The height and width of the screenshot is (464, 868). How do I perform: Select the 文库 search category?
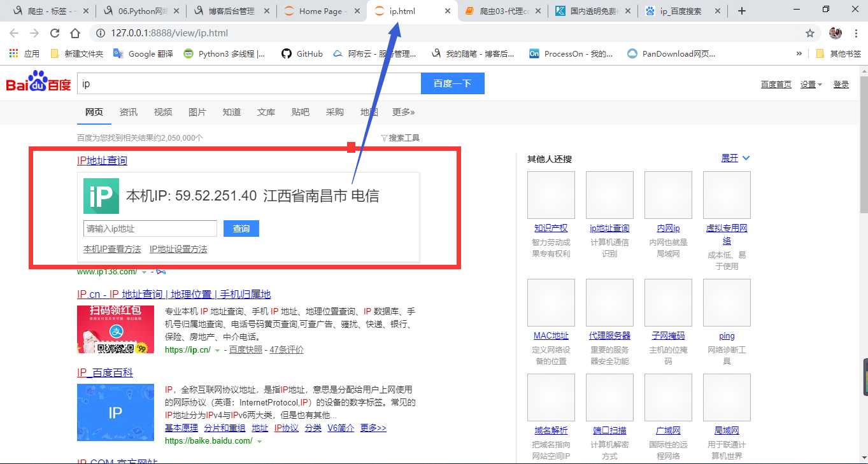tap(266, 112)
